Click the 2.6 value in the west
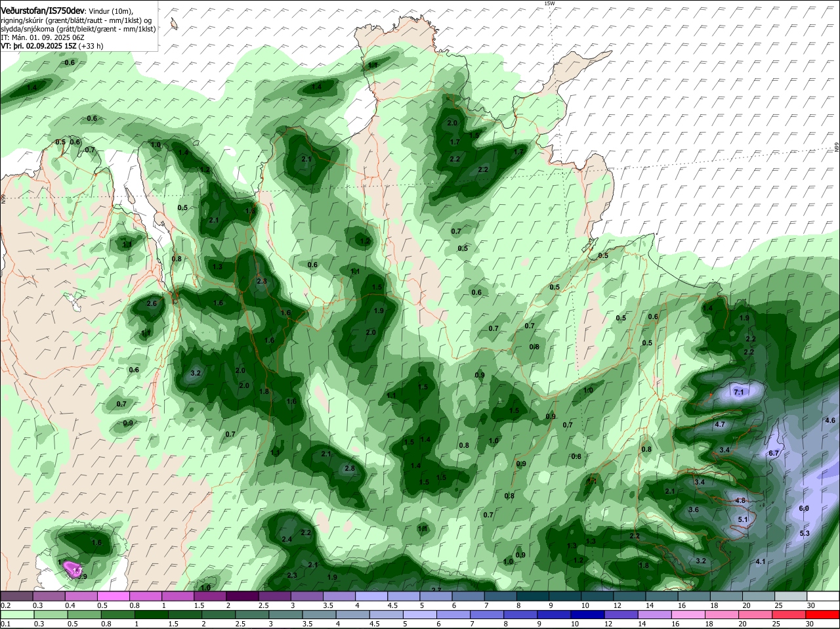Image resolution: width=840 pixels, height=629 pixels. (152, 303)
